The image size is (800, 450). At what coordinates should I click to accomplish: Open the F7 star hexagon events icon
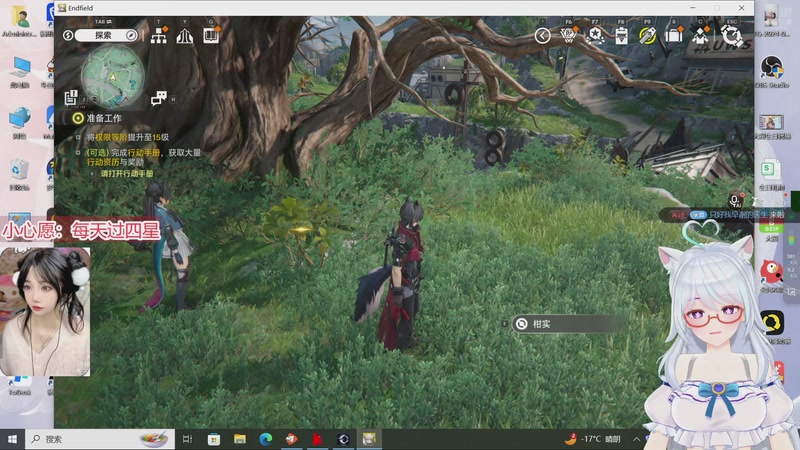[x=595, y=36]
